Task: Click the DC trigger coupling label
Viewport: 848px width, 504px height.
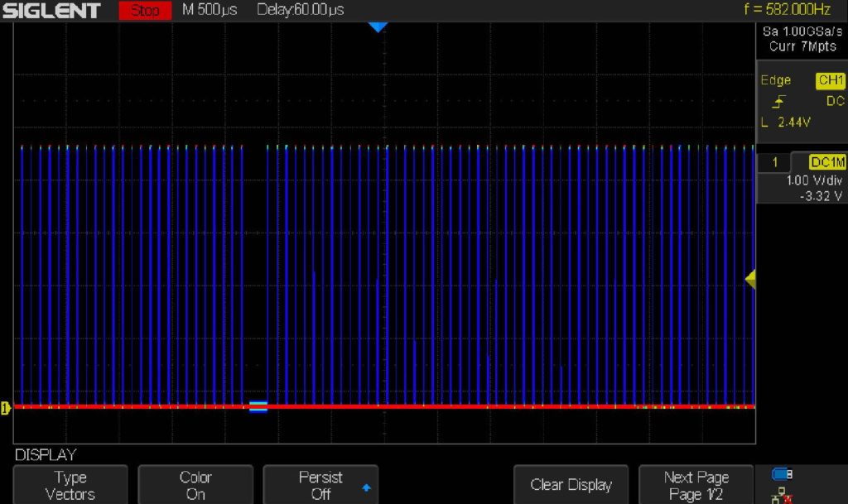Action: tap(834, 101)
